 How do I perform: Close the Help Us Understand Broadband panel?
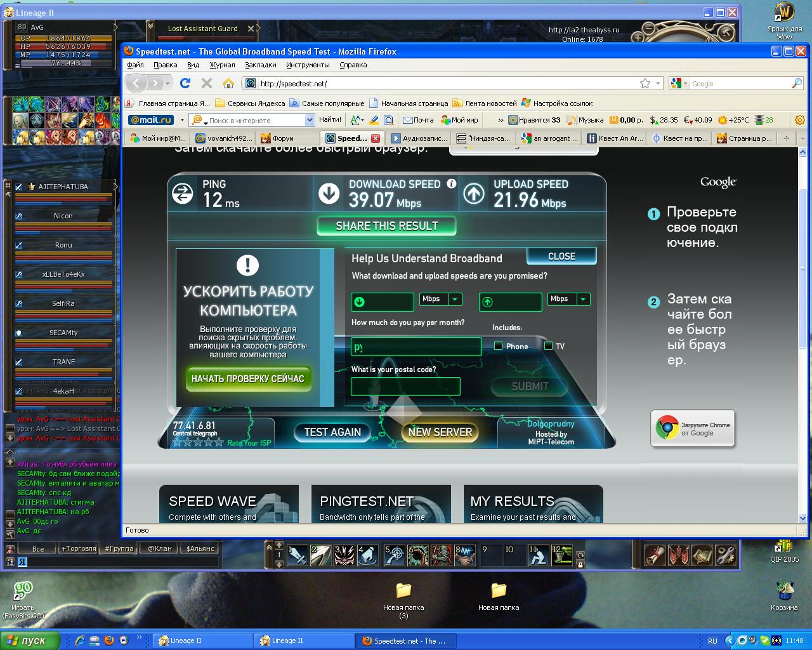coord(561,256)
